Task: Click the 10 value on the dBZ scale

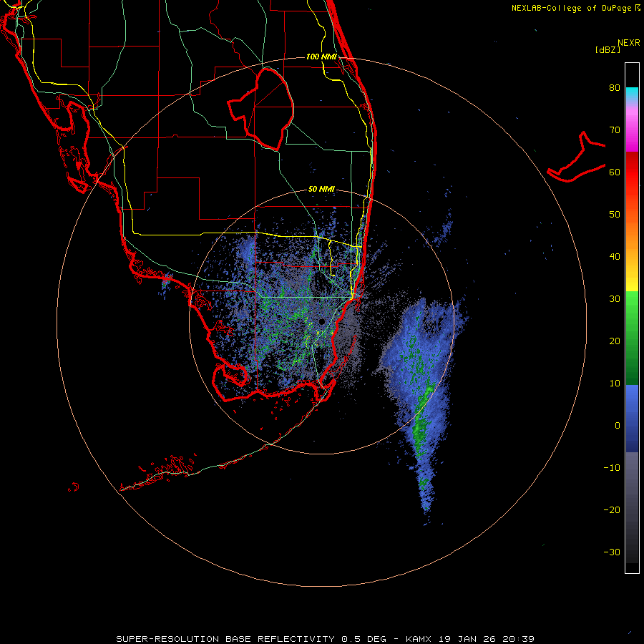Action: coord(615,384)
